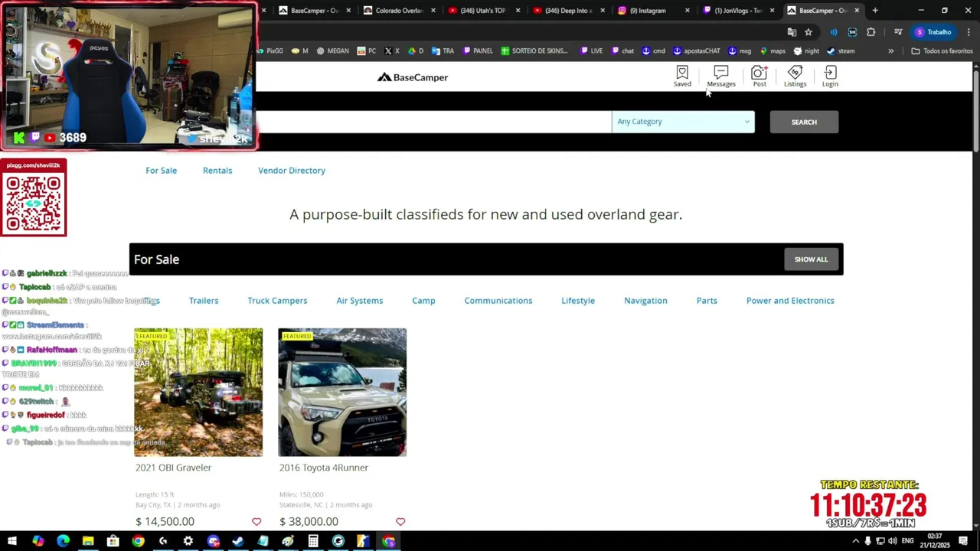Open Saved listings icon in BaseCamper header

pyautogui.click(x=682, y=76)
